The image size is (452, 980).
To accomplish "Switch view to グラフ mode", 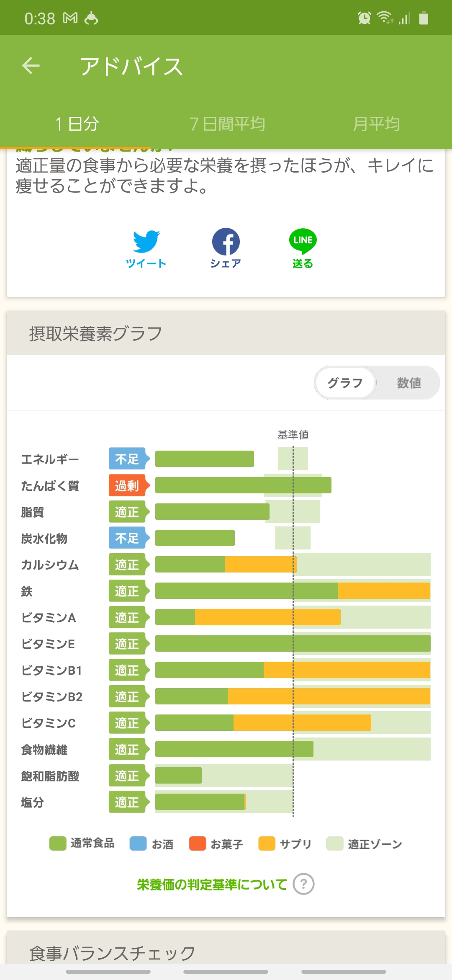I will [345, 382].
